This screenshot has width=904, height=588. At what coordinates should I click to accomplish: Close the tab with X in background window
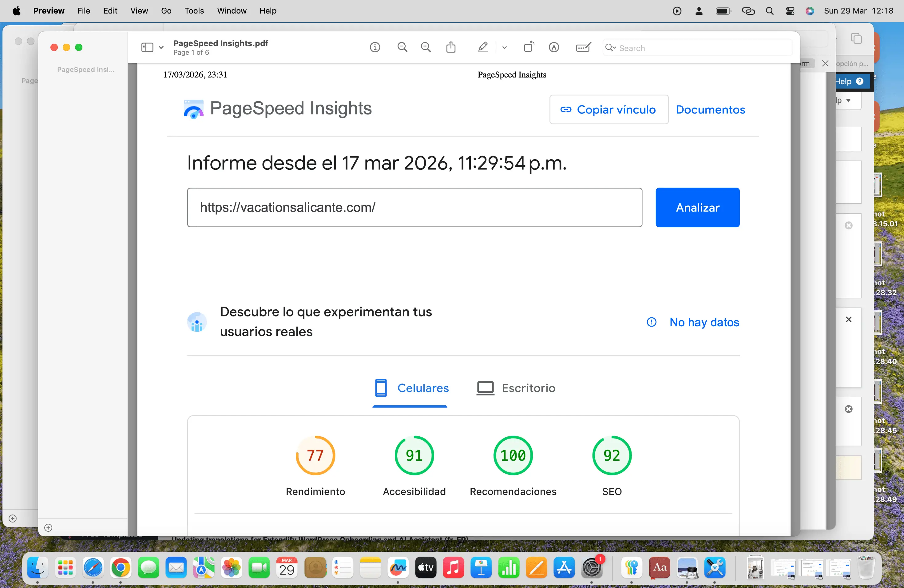[825, 63]
